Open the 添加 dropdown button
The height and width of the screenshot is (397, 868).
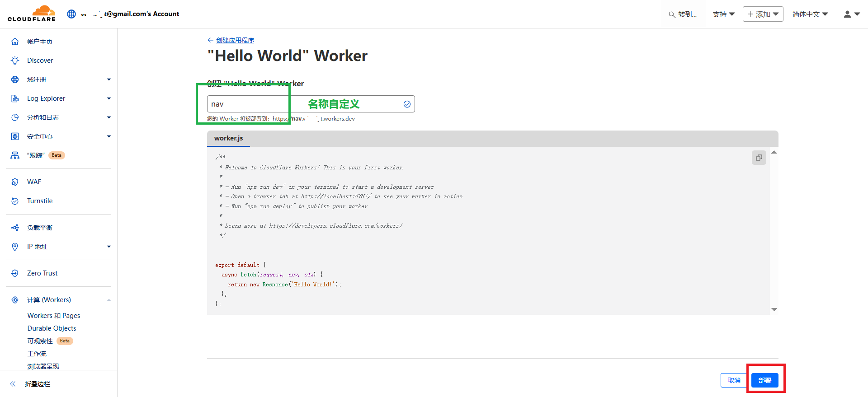pyautogui.click(x=763, y=14)
